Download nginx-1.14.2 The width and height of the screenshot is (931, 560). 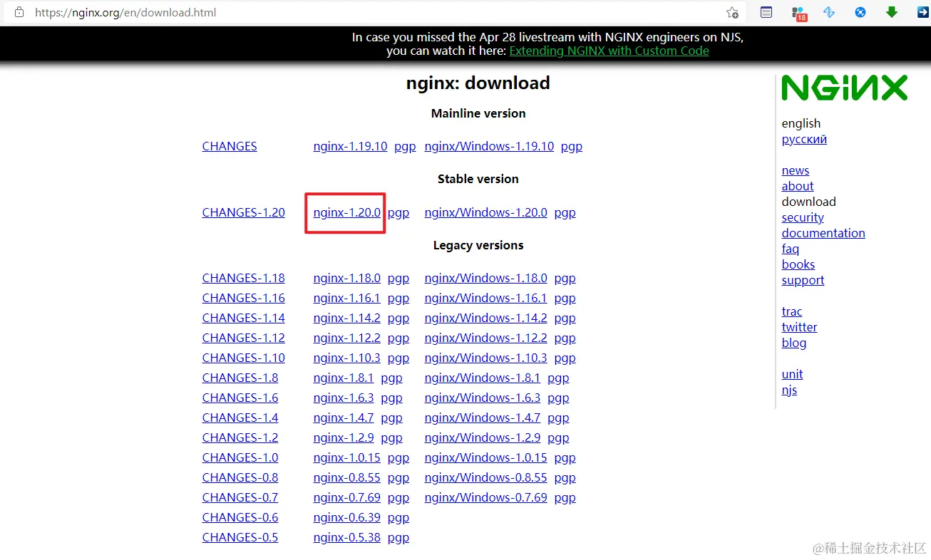click(347, 318)
